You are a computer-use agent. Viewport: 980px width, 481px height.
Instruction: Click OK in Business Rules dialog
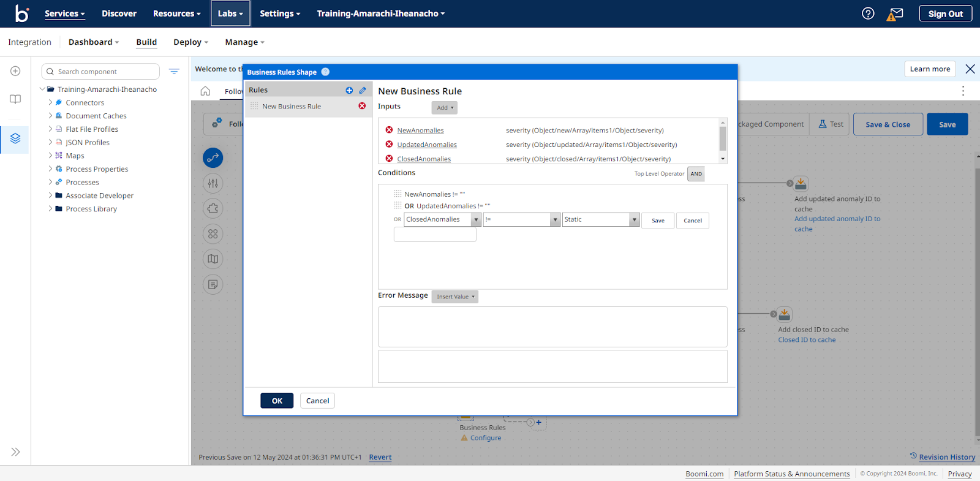[277, 401]
